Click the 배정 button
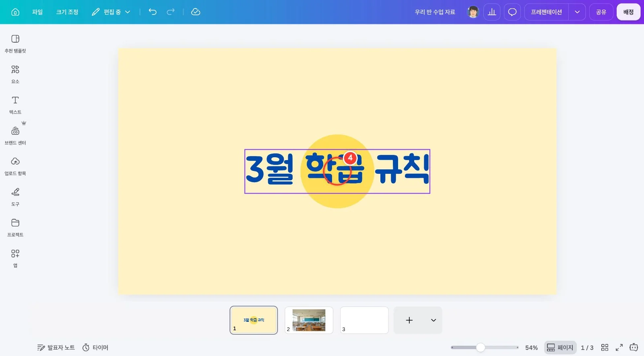 click(x=628, y=12)
